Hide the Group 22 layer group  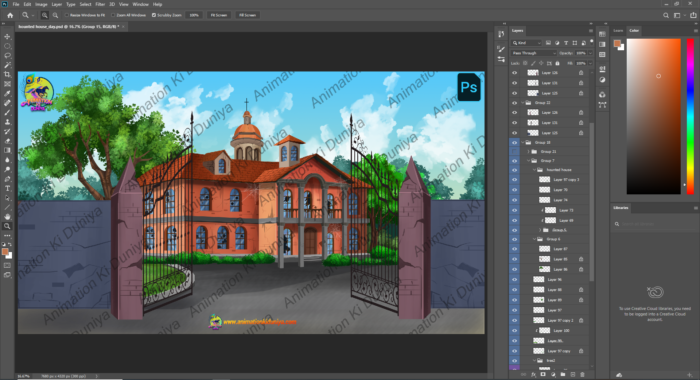click(x=514, y=103)
